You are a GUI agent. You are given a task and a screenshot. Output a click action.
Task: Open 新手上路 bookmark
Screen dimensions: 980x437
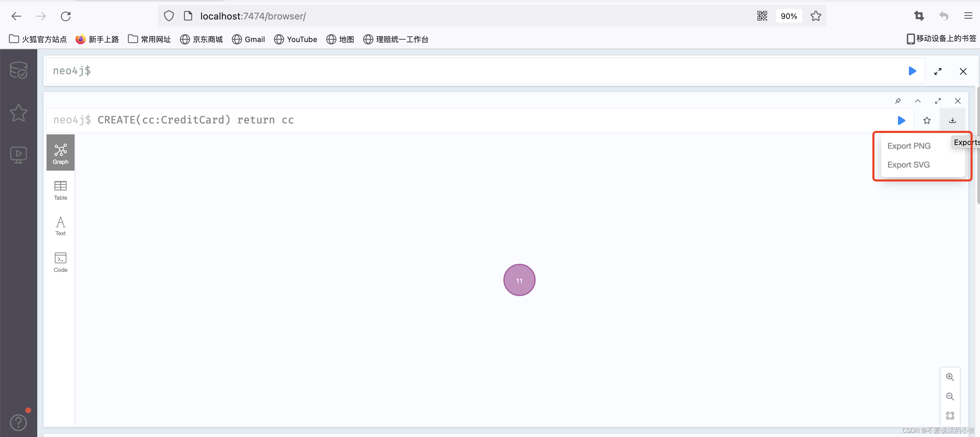click(97, 39)
